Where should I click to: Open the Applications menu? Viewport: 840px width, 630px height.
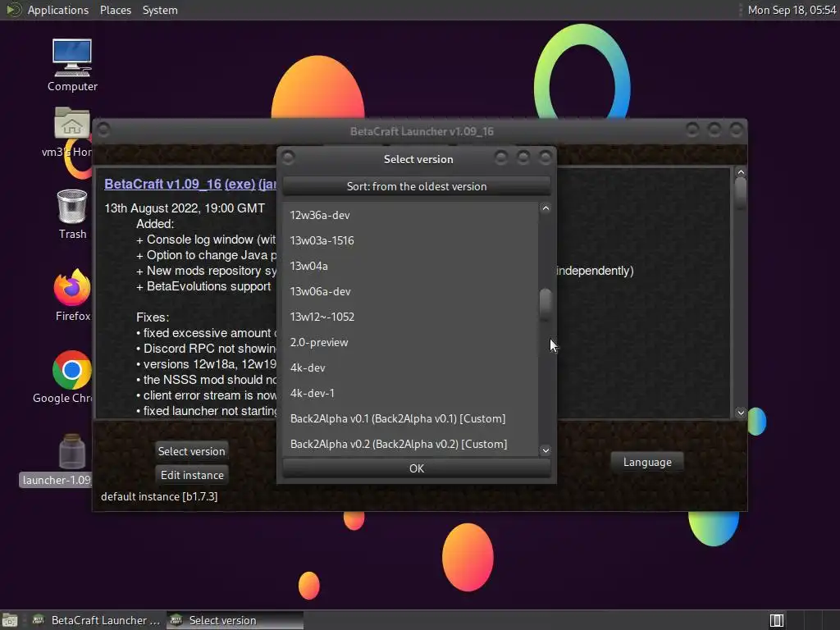[58, 10]
